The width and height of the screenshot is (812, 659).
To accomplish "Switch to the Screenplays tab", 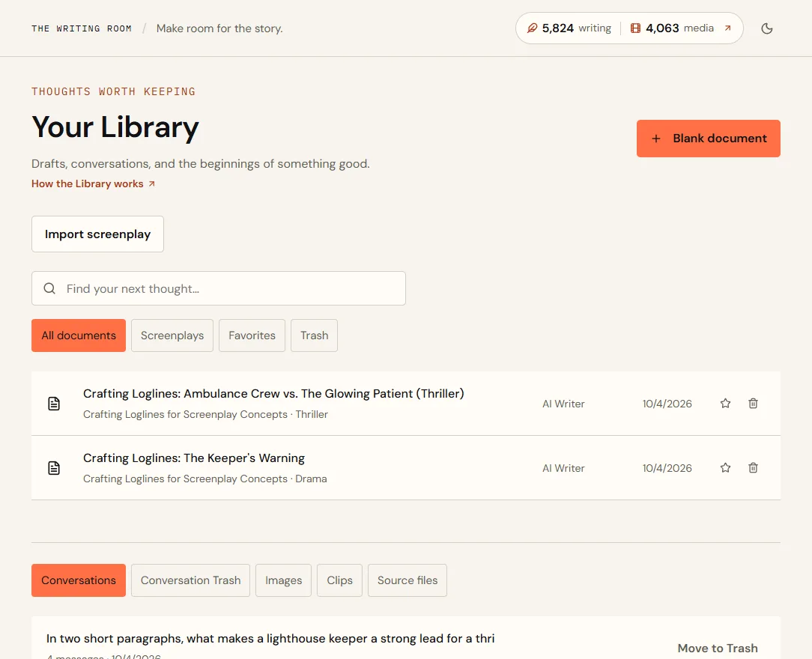I will pos(172,335).
